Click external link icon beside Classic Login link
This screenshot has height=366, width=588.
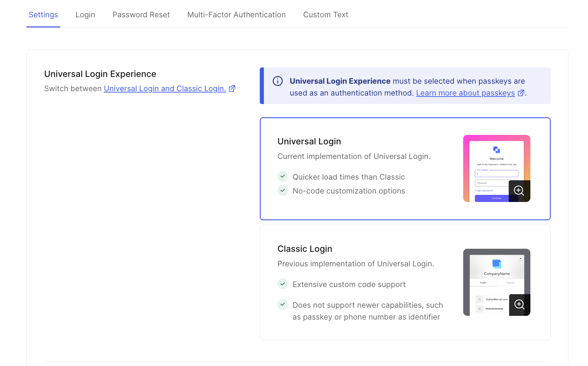pos(232,88)
